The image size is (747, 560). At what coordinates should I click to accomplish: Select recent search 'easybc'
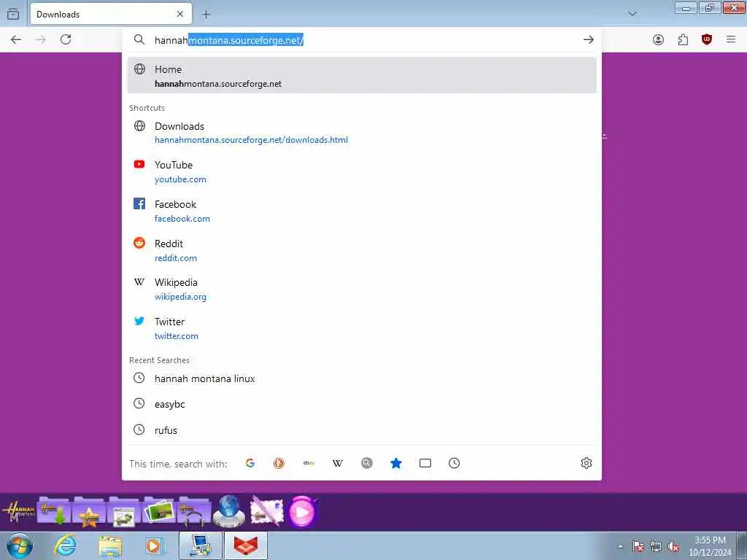(x=362, y=404)
